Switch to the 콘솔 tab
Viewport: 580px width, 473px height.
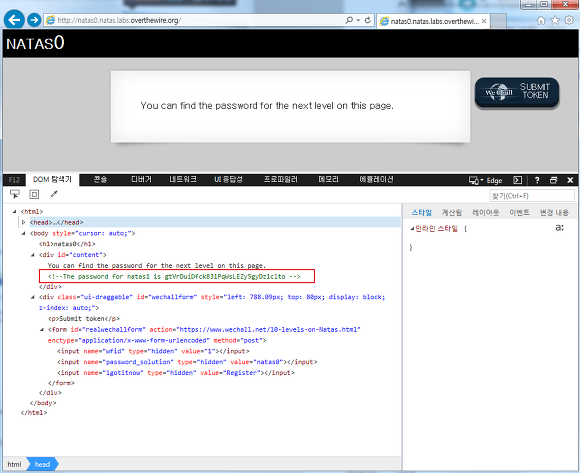(x=100, y=179)
